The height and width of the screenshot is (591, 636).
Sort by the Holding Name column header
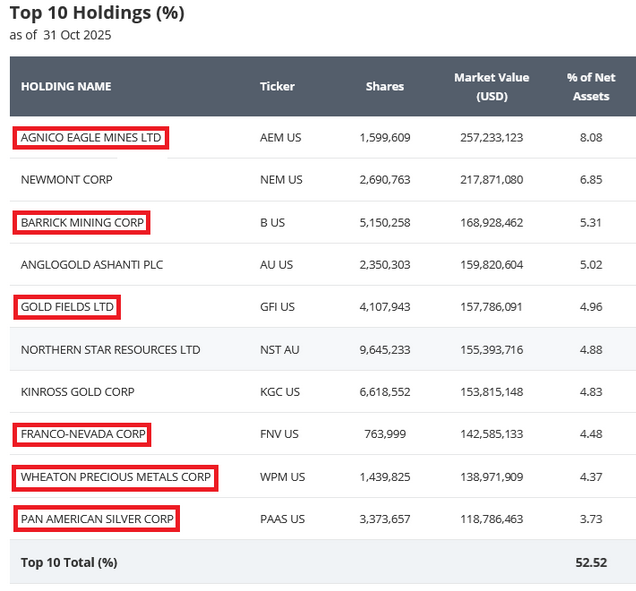pos(66,86)
